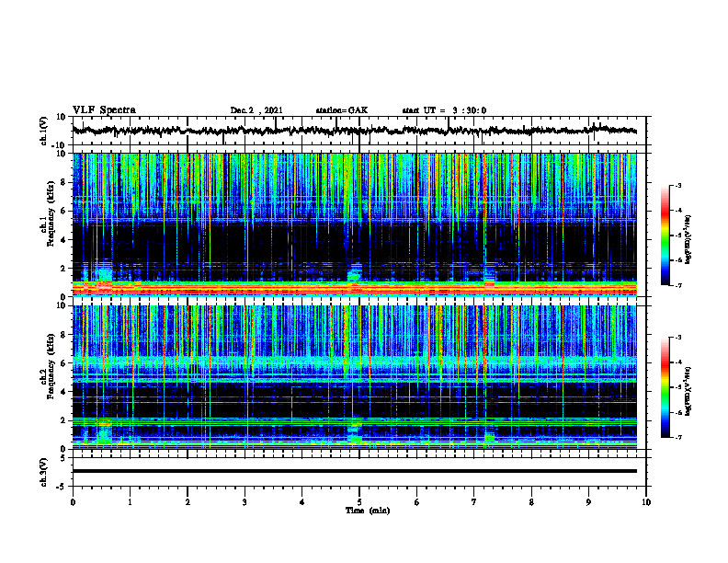Click inside the ch.1 spectrogram panel
Image resolution: width=728 pixels, height=563 pixels.
click(355, 224)
